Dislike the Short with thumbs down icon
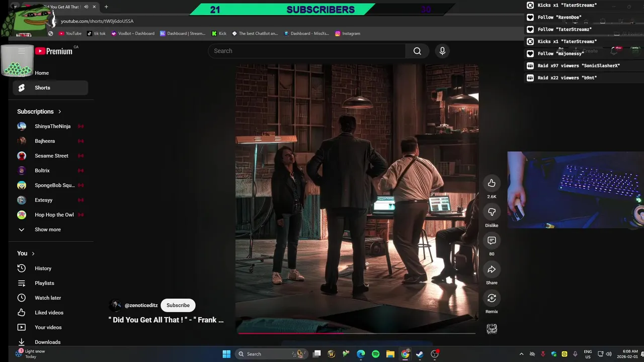 (x=492, y=212)
